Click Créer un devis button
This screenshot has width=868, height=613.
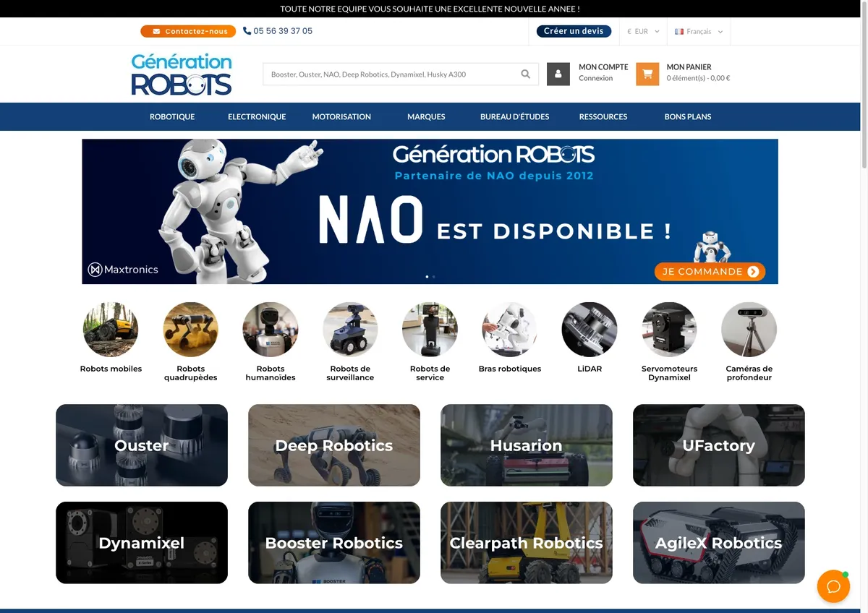[x=574, y=31]
